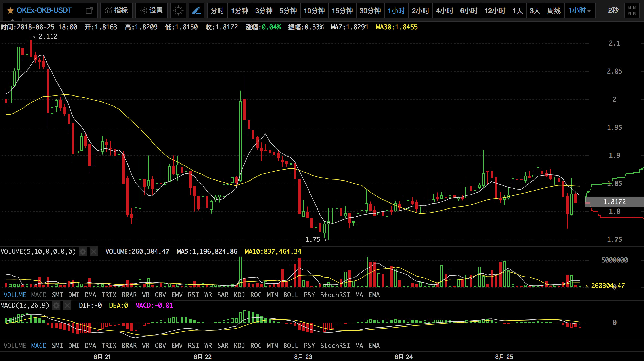Click the 2秒 refresh interval
The width and height of the screenshot is (644, 361).
(613, 10)
